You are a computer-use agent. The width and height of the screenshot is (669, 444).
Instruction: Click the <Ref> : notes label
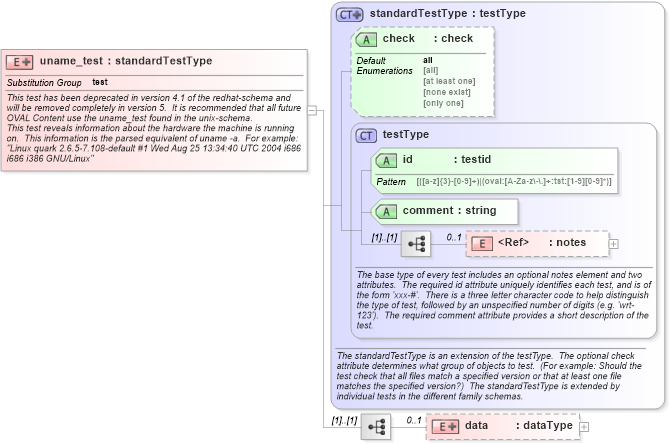pyautogui.click(x=542, y=242)
